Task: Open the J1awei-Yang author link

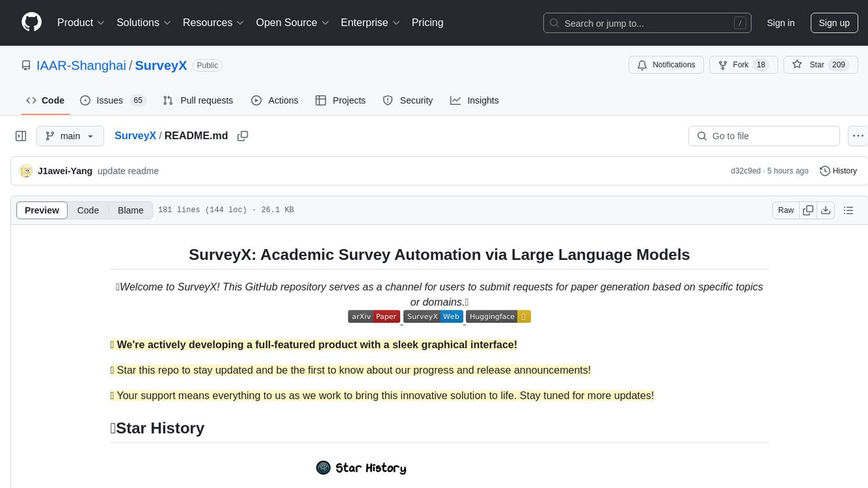Action: (x=65, y=171)
